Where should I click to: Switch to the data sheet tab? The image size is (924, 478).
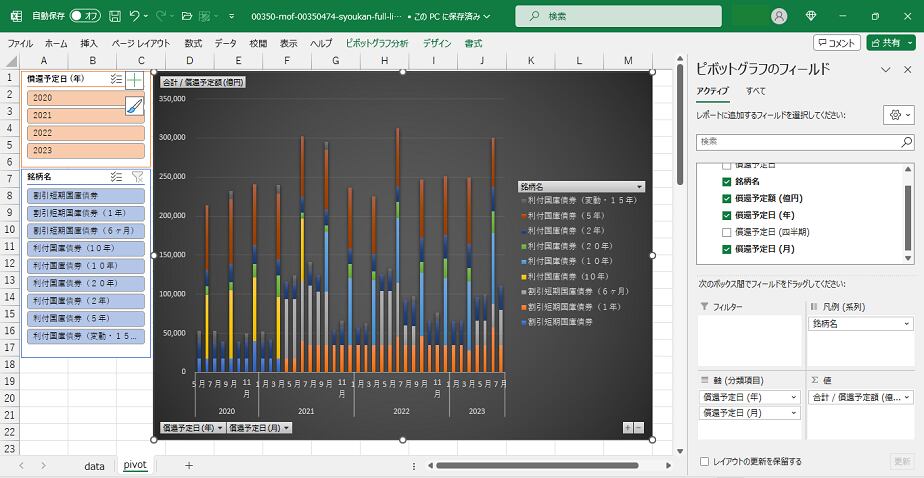[94, 466]
